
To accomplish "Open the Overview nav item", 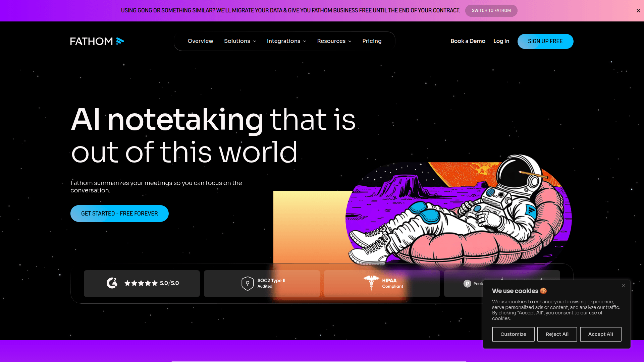I will point(200,41).
